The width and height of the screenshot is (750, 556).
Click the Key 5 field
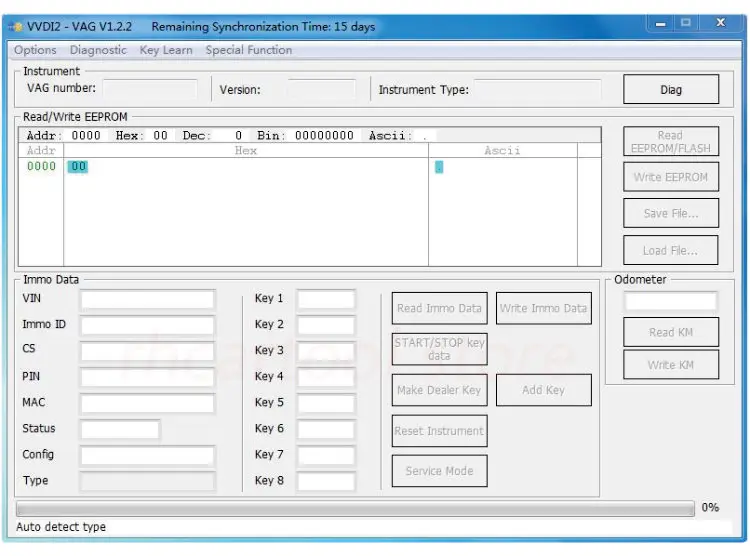coord(326,403)
